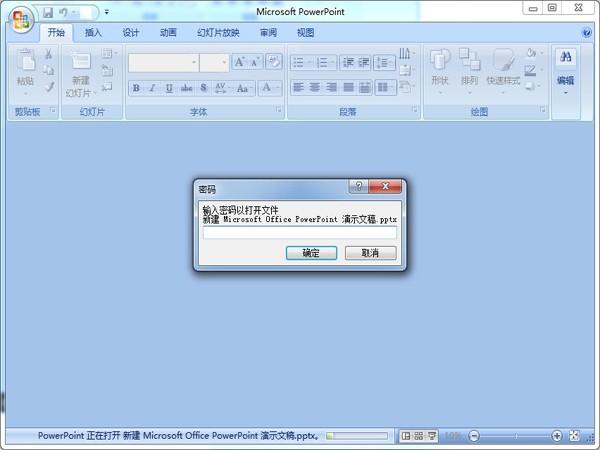Viewport: 600px width, 450px height.
Task: Open the Change Case Aa dropdown
Action: pos(243,88)
